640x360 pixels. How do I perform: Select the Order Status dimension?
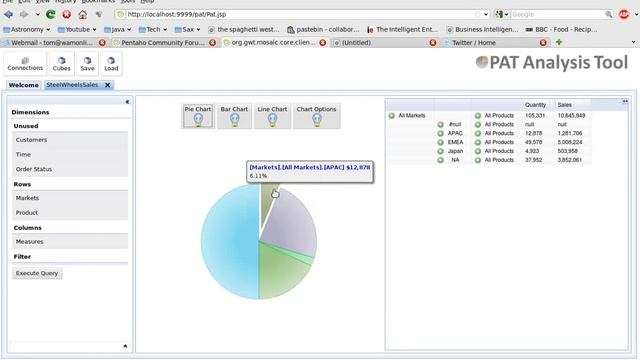(x=70, y=169)
